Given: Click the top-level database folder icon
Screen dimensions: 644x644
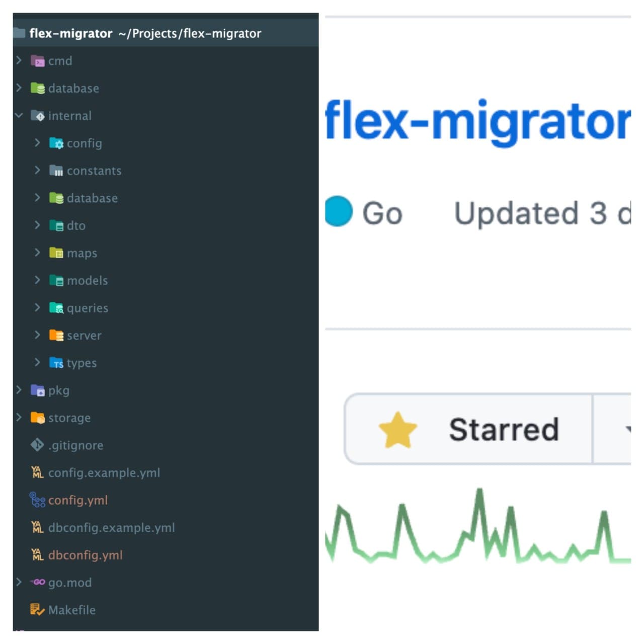Looking at the screenshot, I should tap(38, 88).
